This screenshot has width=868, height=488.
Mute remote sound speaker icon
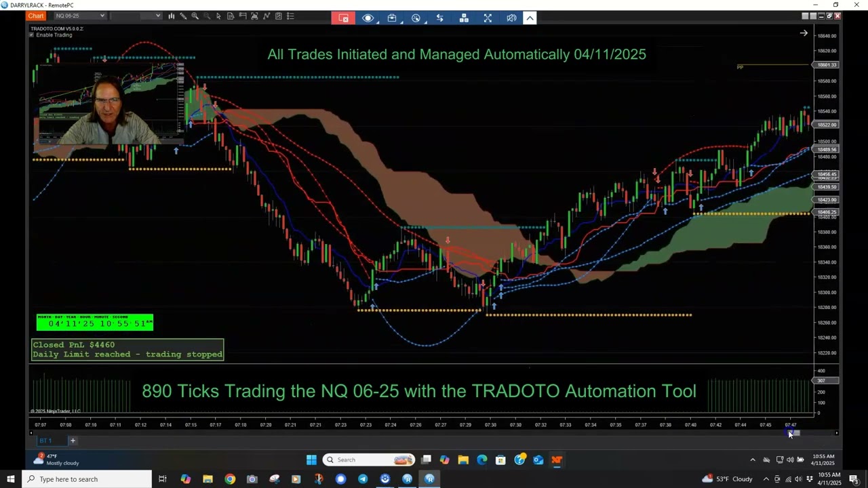coord(511,18)
